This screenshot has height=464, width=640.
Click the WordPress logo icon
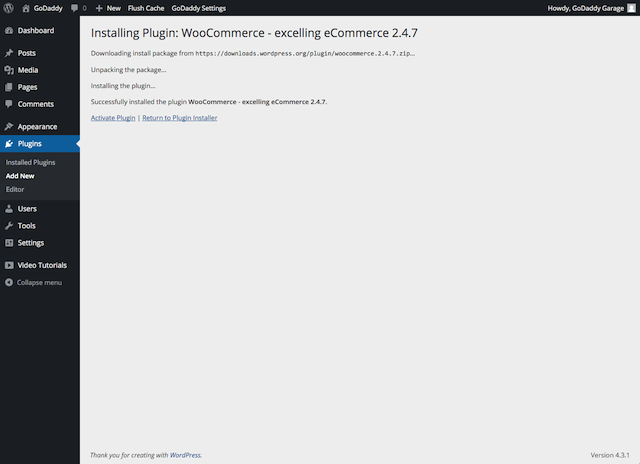pos(9,8)
